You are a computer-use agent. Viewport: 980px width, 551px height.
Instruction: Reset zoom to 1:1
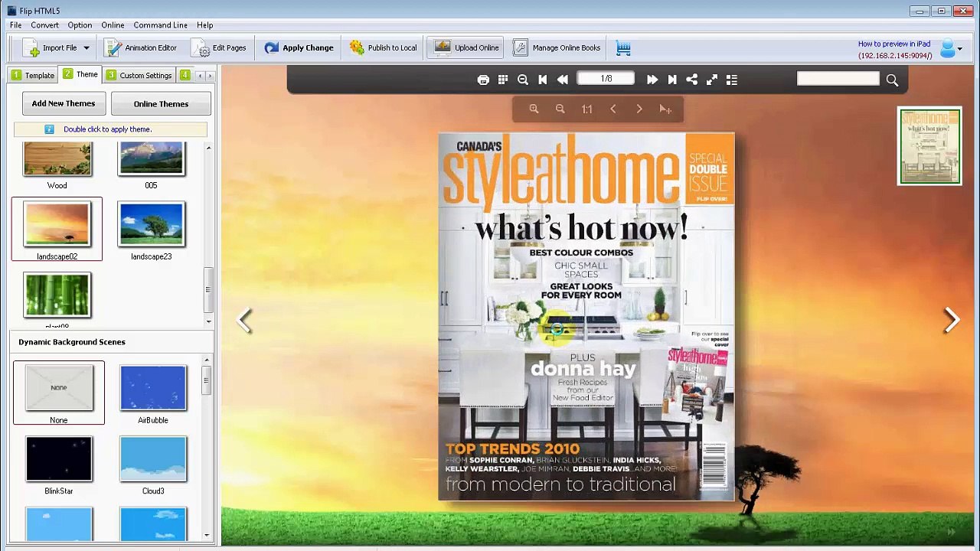(586, 109)
